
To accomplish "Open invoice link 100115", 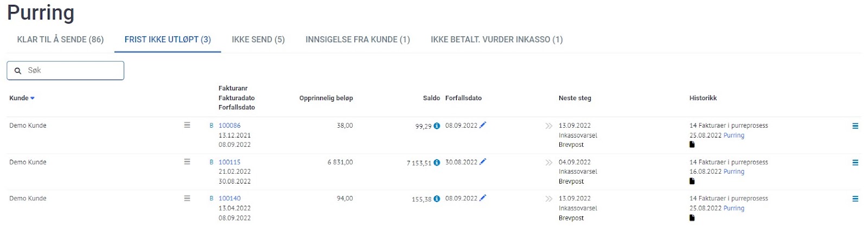I will point(229,162).
